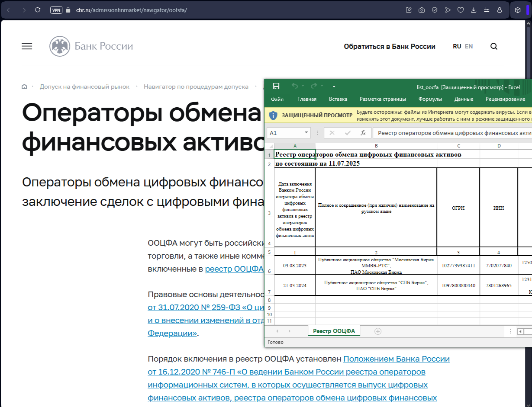
Task: Click the Банк России eagle logo
Action: 59,46
